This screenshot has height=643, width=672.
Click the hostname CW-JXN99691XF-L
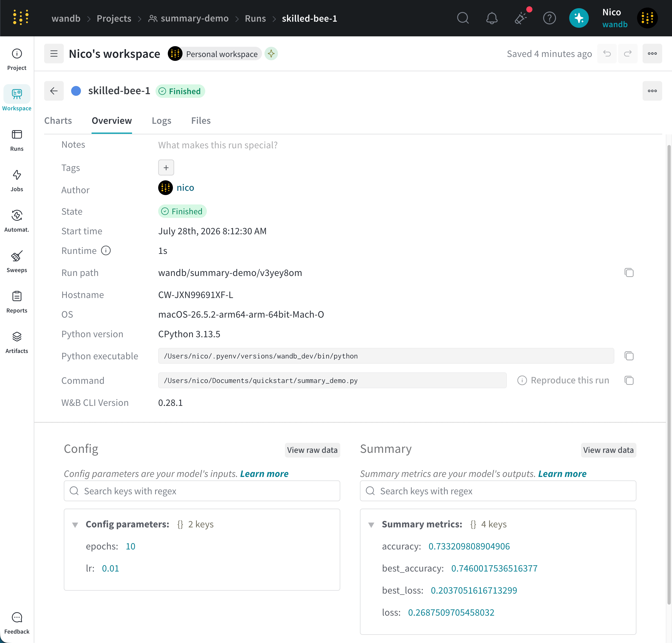tap(196, 295)
